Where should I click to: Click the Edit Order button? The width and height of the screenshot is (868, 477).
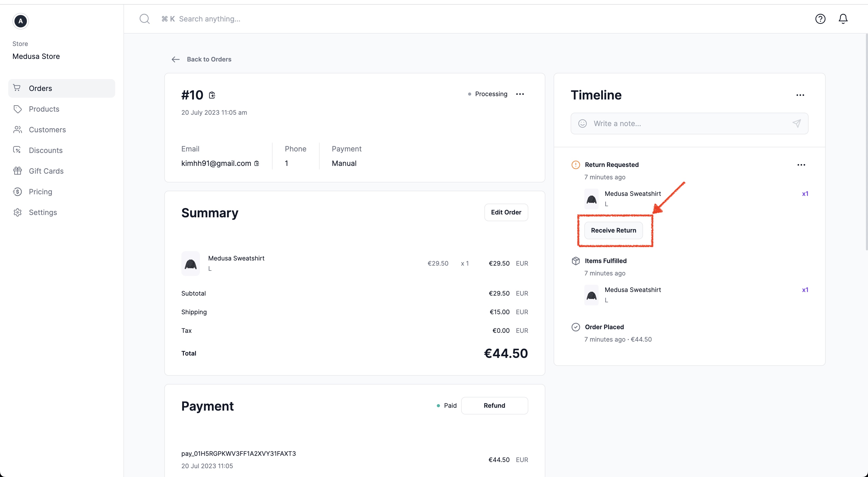pos(506,212)
